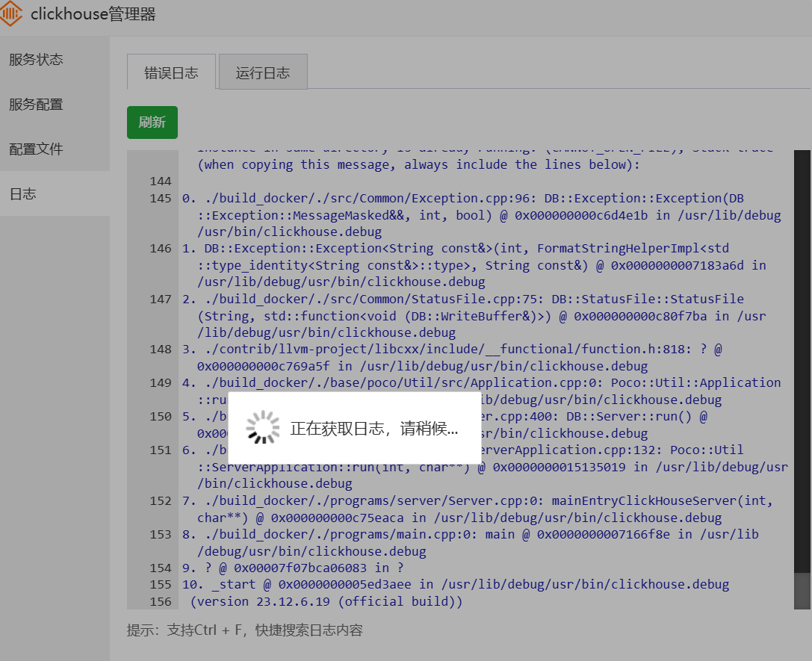Viewport: 812px width, 661px height.
Task: Click the 'FormatStringHelperImpl<std' log line
Action: coord(455,248)
